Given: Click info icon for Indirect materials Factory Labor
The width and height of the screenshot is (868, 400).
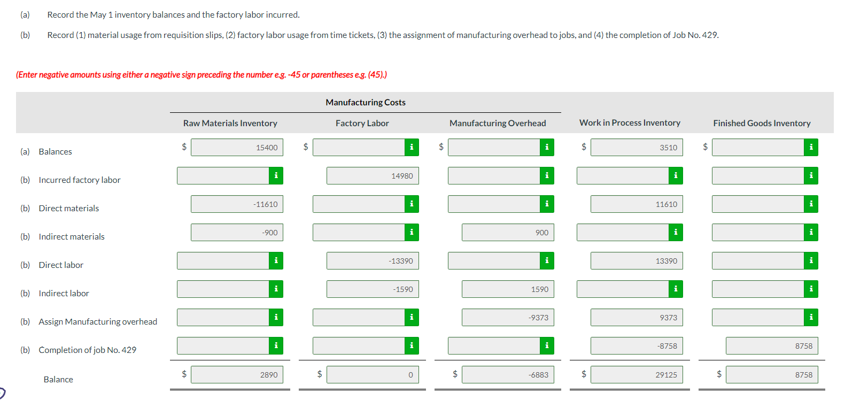Looking at the screenshot, I should (412, 232).
